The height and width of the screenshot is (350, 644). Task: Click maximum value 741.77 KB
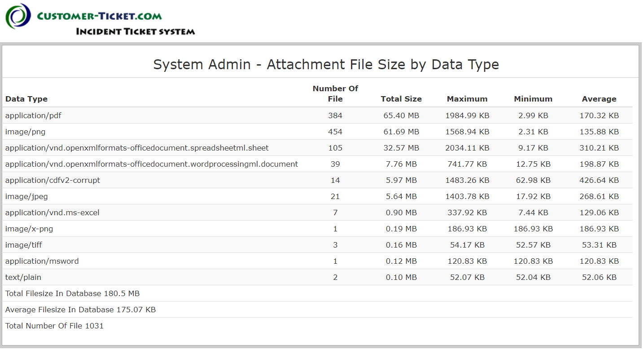pos(467,164)
